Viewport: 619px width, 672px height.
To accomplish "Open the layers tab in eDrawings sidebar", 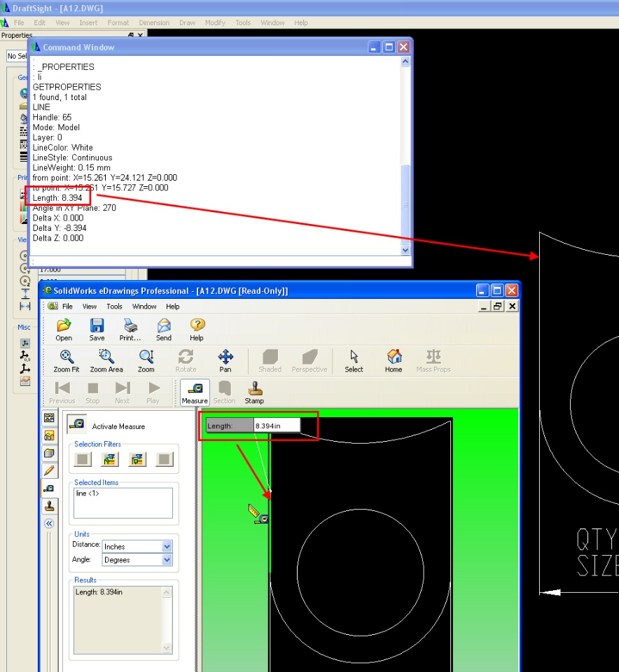I will [49, 454].
